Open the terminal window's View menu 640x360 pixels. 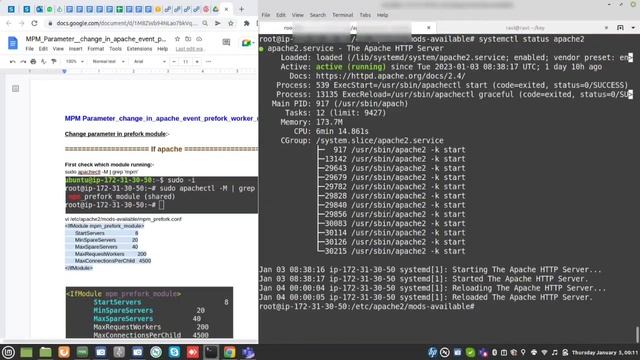(298, 15)
